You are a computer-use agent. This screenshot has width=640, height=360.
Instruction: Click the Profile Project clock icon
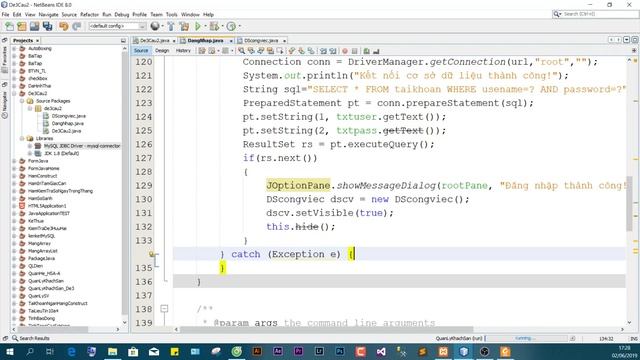click(231, 26)
